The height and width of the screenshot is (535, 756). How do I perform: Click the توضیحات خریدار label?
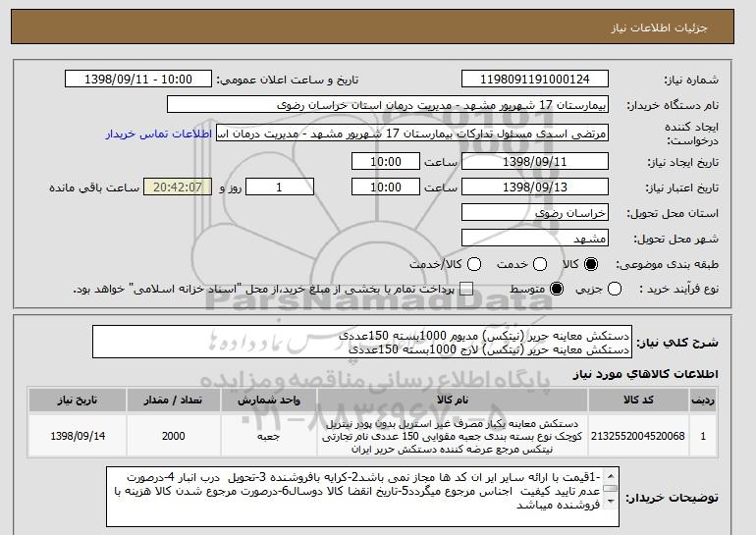(x=672, y=498)
